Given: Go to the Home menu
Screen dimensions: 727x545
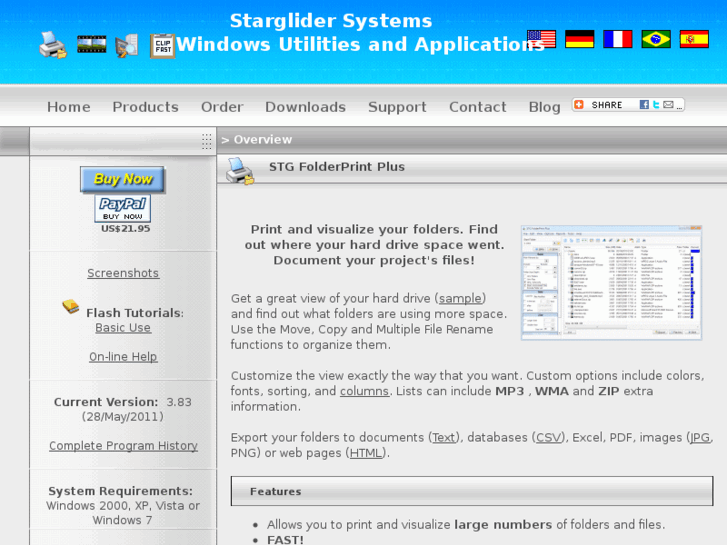Looking at the screenshot, I should coord(69,107).
